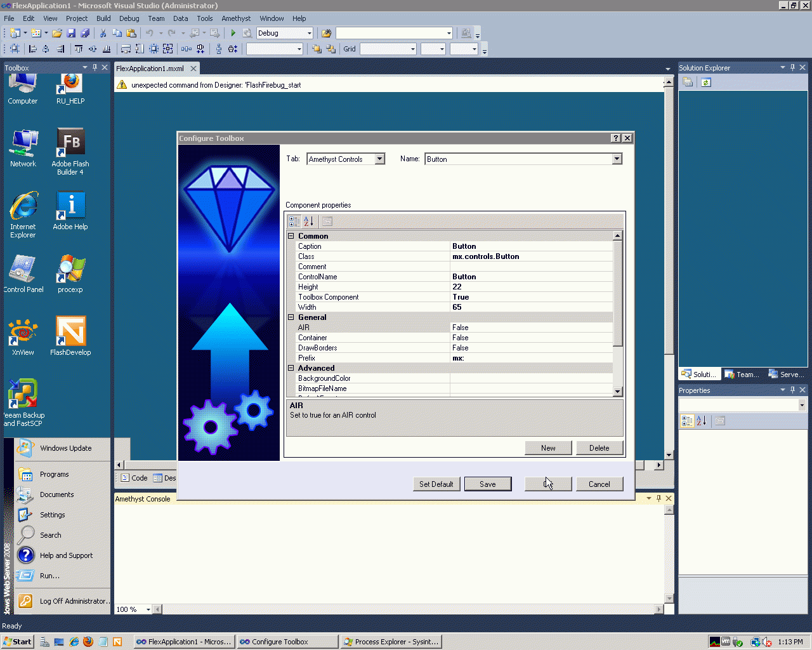812x650 pixels.
Task: Click the New button under component properties
Action: (x=548, y=448)
